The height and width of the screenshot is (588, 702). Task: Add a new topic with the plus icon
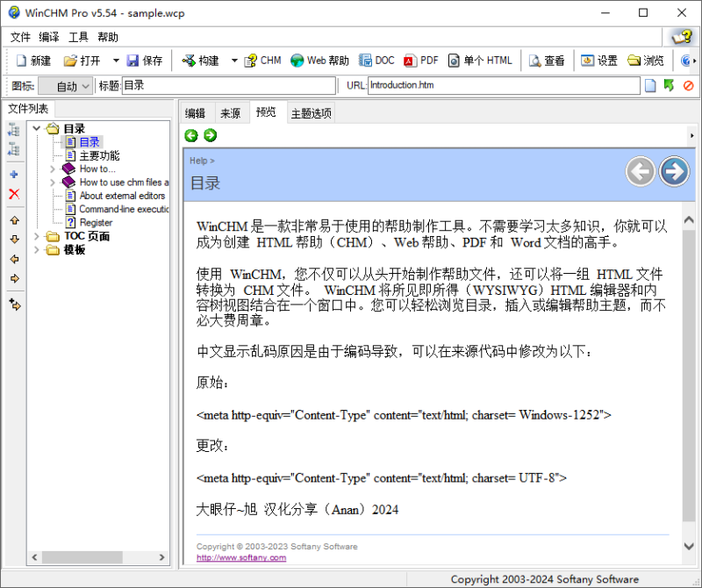(14, 174)
